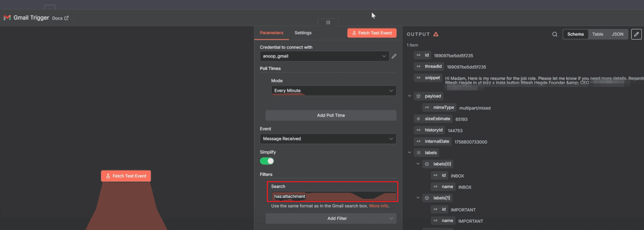The height and width of the screenshot is (230, 644).
Task: Select the threadId field pill
Action: (x=429, y=66)
